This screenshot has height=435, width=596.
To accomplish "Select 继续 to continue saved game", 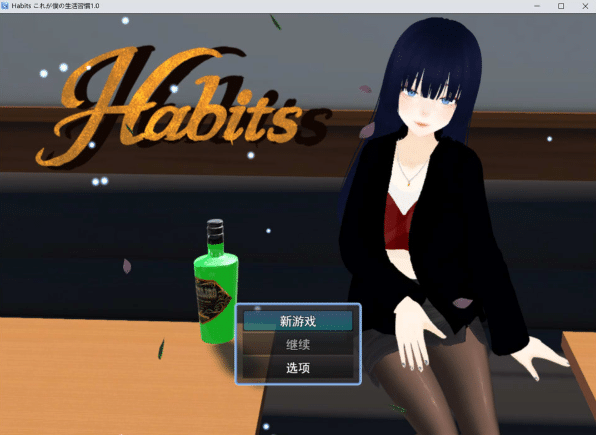I will [x=298, y=345].
